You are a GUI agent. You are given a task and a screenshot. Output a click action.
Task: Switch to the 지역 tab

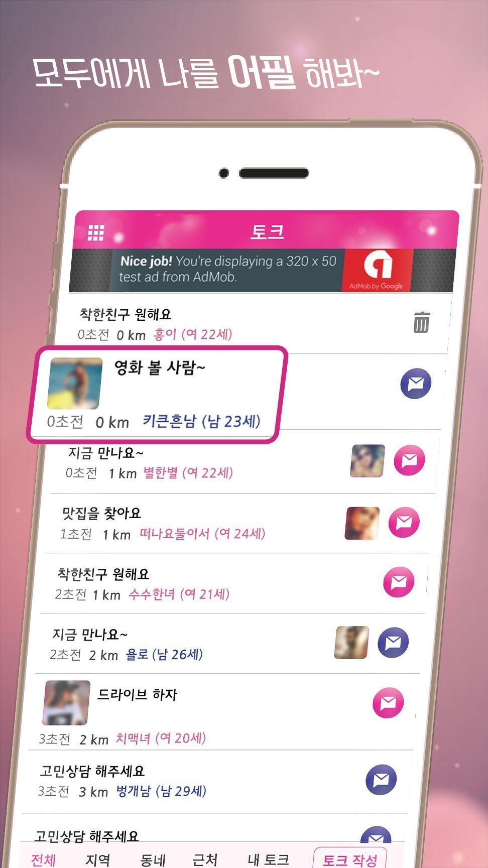[x=97, y=859]
